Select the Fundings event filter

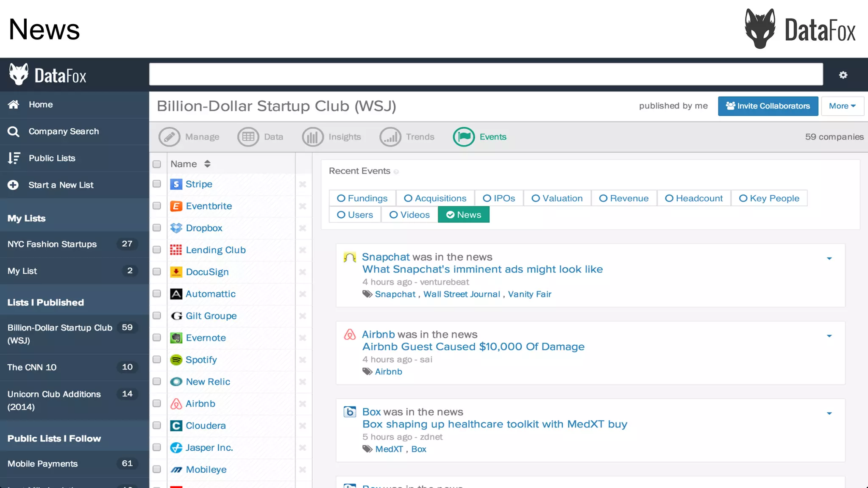(362, 198)
